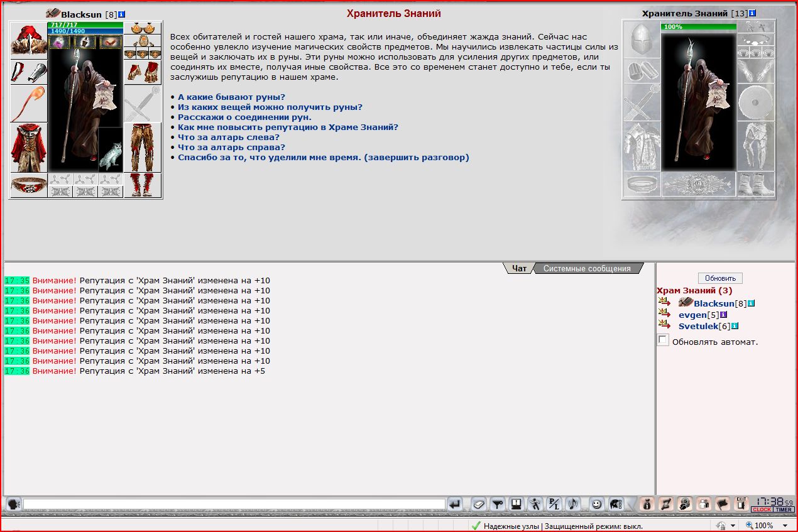Open info for Blacksun next to name header

121,14
